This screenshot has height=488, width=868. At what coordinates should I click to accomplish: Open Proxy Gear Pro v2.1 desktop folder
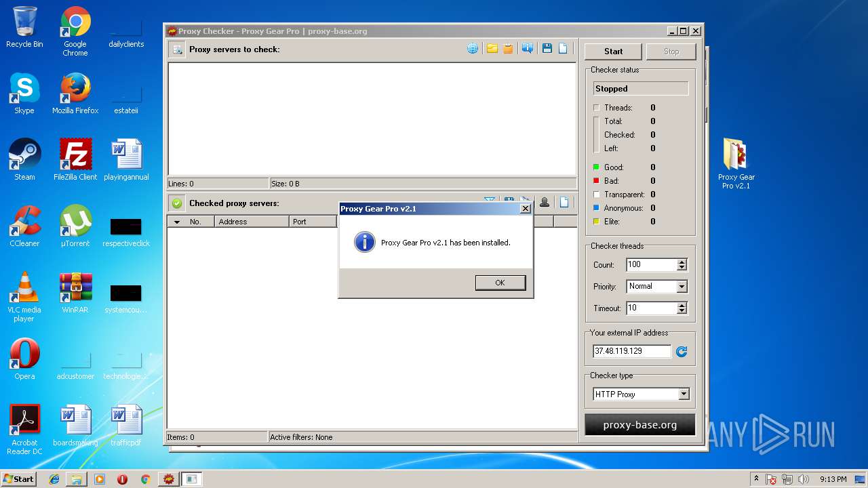click(x=736, y=164)
